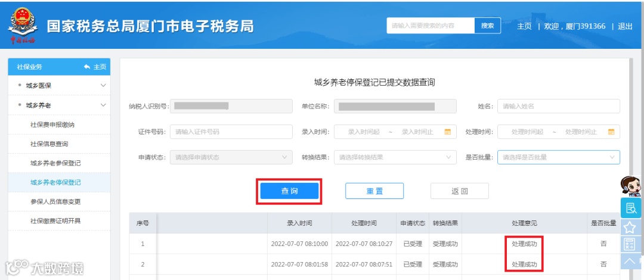Click the State Taxation emblem logo

point(23,26)
